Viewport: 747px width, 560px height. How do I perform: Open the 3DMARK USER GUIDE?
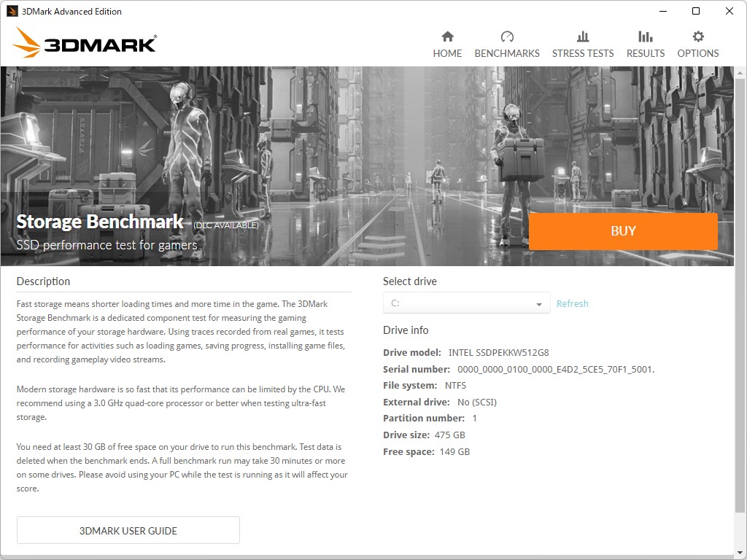(x=128, y=530)
